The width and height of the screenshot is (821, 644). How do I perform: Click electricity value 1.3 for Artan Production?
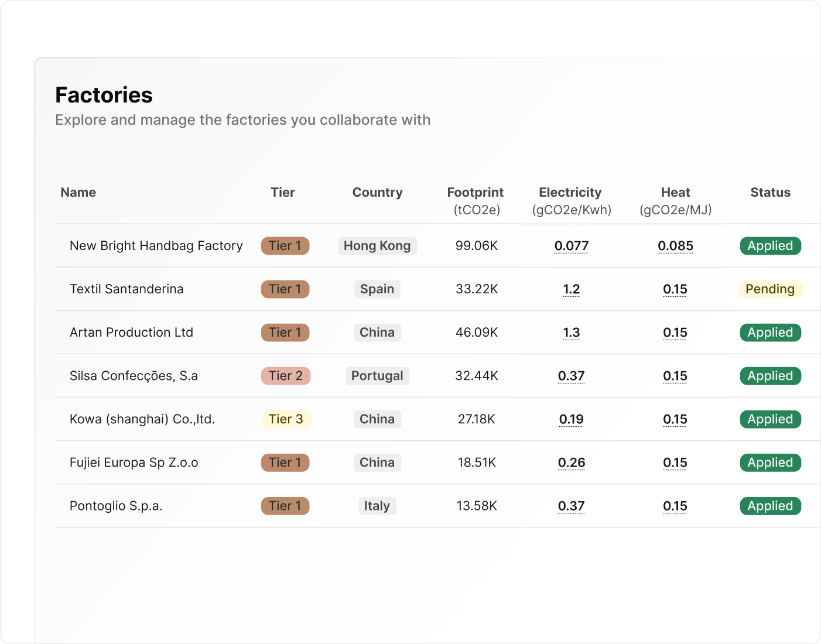571,333
